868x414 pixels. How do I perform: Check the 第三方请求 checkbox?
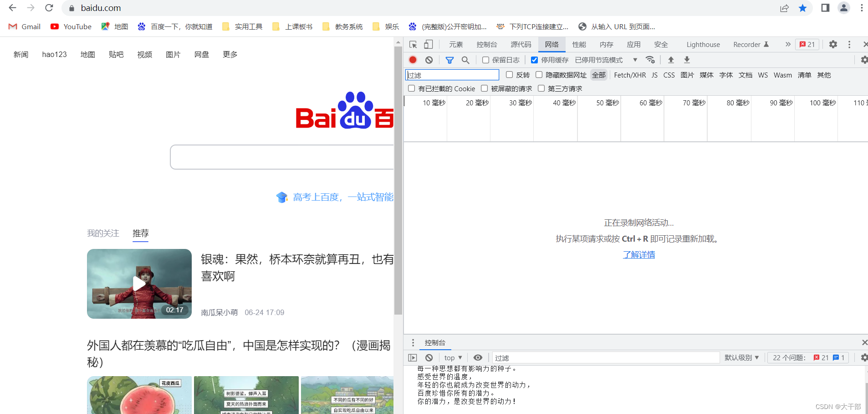coord(541,88)
